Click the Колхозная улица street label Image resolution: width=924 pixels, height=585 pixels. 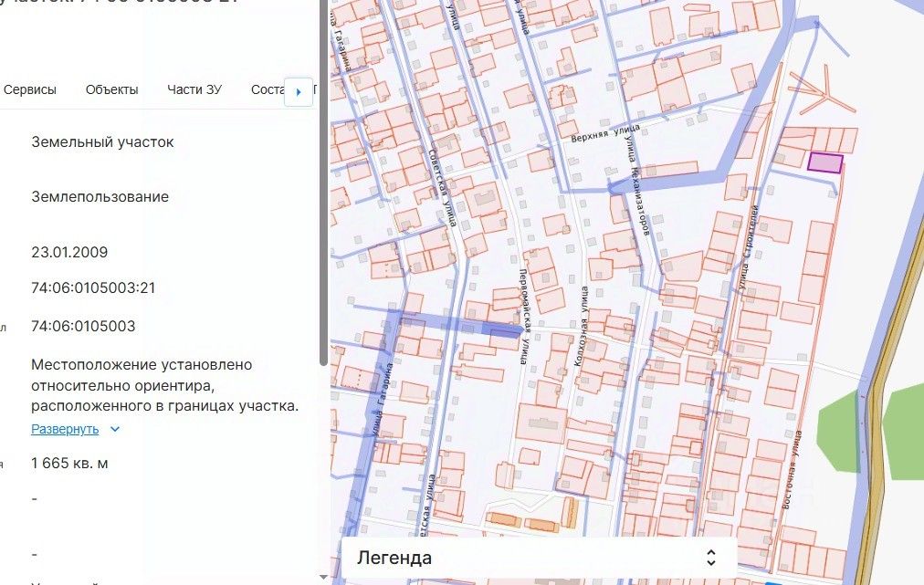tap(581, 330)
